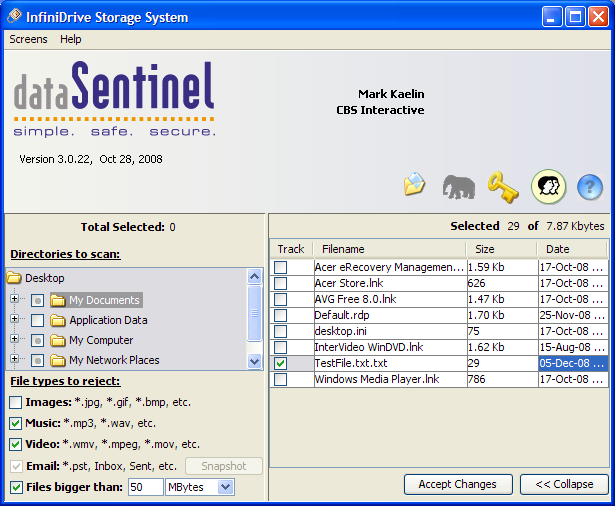Uncheck the Music file types checkbox
The image size is (615, 506).
coord(15,423)
